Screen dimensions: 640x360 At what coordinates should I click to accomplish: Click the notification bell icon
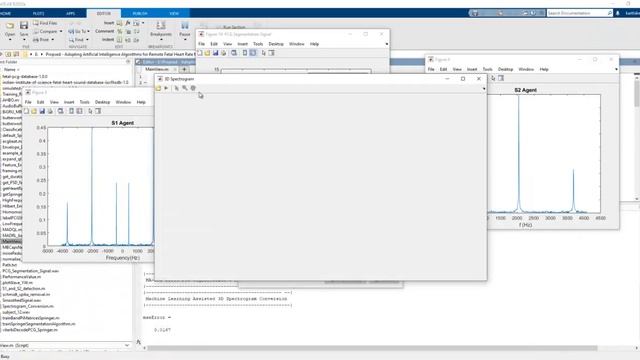coord(618,13)
